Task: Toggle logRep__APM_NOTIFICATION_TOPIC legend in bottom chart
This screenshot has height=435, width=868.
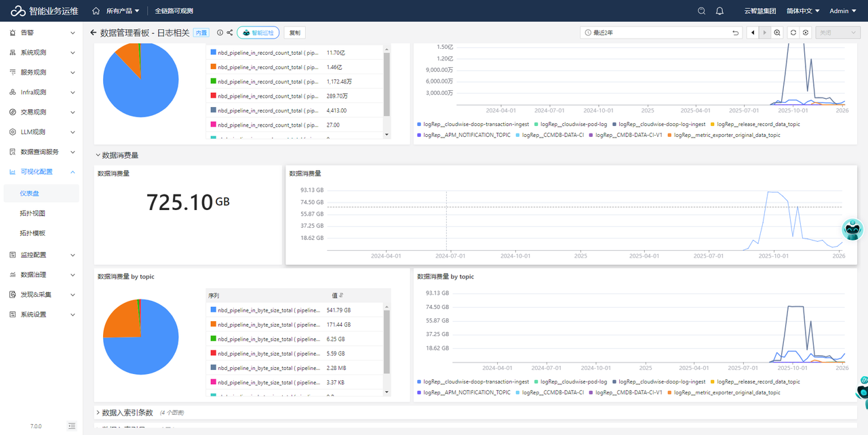Action: (x=466, y=392)
